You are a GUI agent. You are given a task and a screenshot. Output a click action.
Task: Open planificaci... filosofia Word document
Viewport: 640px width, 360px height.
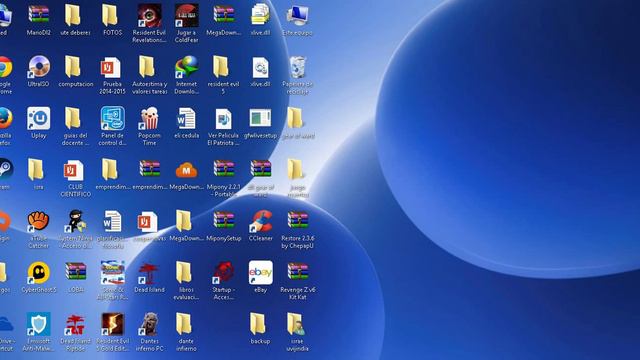click(112, 221)
